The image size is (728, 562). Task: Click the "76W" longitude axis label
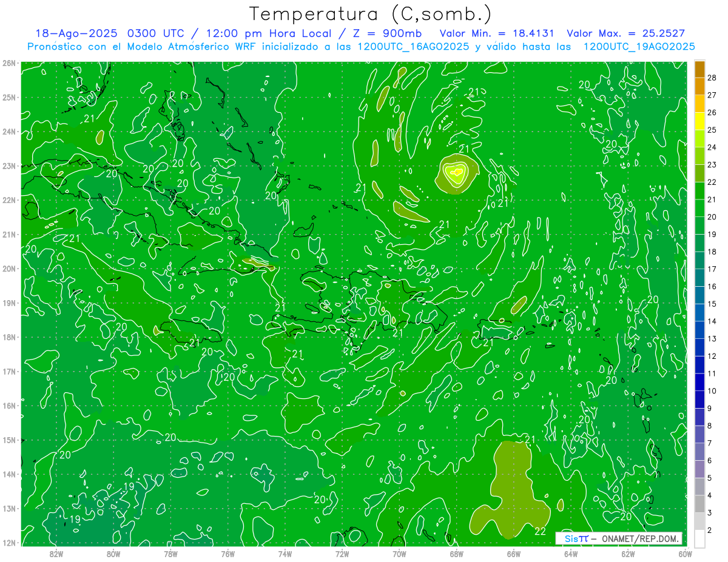point(227,554)
